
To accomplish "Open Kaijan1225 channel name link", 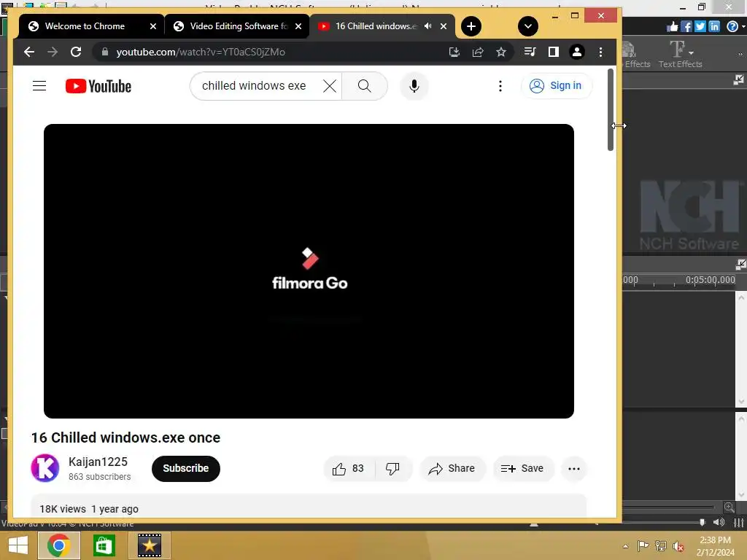I will [98, 462].
